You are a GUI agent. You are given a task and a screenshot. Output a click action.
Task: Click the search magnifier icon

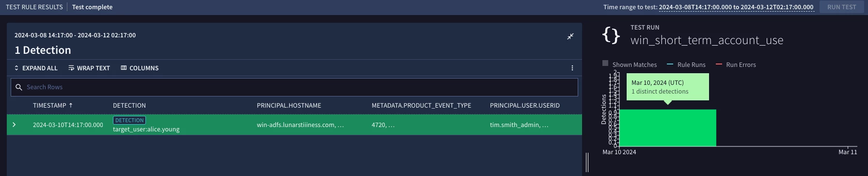point(19,87)
